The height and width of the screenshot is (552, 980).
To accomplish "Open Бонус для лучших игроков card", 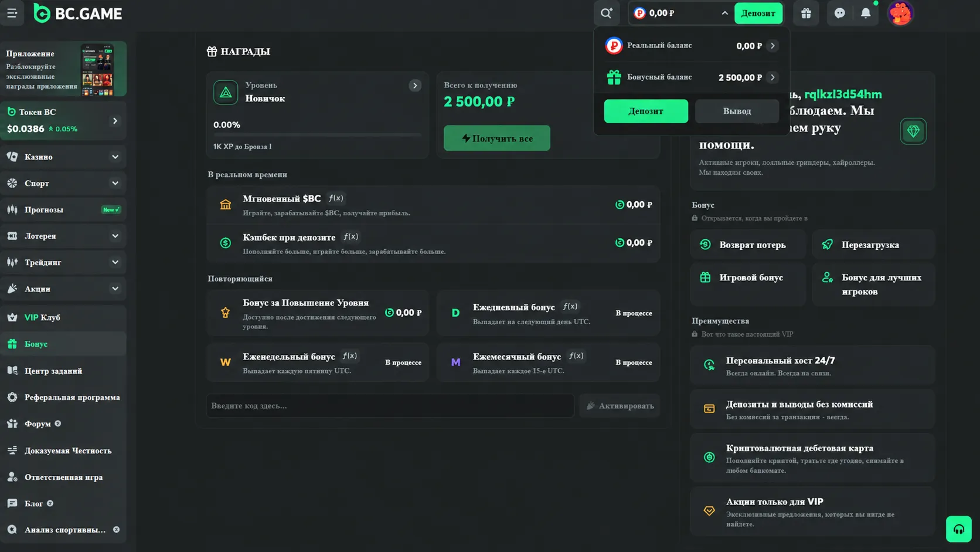I will [873, 285].
